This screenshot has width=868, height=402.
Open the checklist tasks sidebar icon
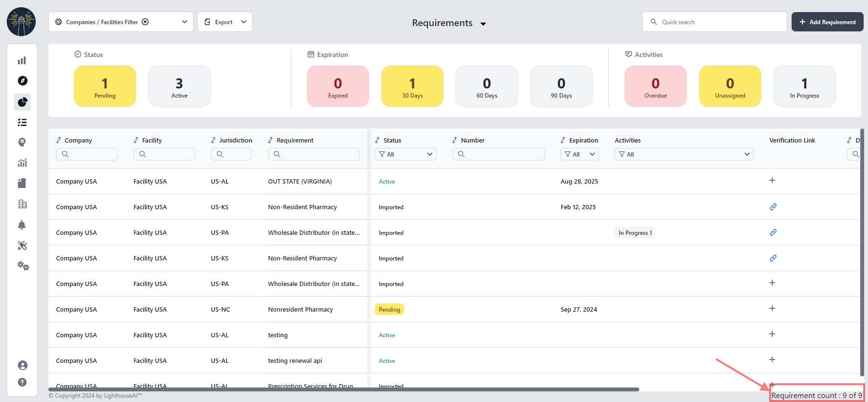click(x=22, y=122)
